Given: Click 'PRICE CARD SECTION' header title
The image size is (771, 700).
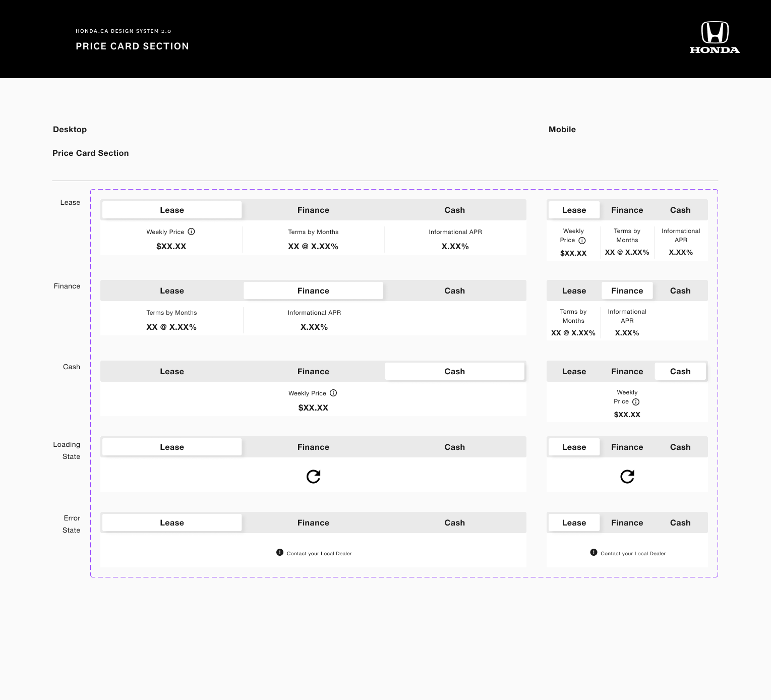Looking at the screenshot, I should click(x=132, y=46).
